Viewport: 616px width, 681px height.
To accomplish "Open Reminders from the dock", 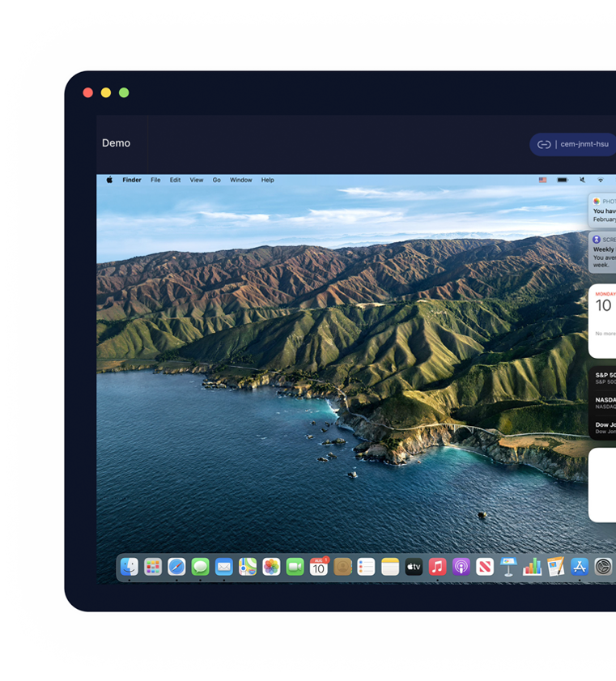I will coord(366,567).
